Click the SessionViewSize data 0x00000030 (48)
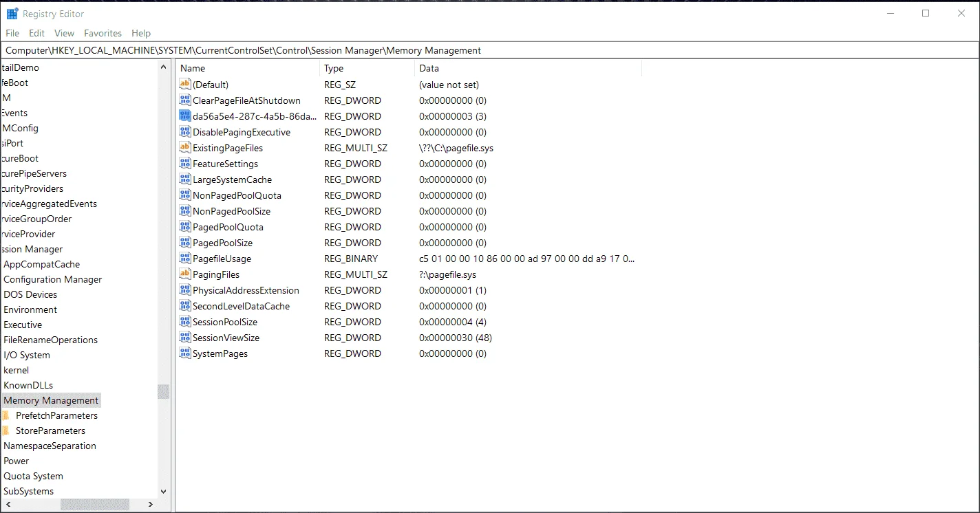Image resolution: width=980 pixels, height=513 pixels. 456,338
